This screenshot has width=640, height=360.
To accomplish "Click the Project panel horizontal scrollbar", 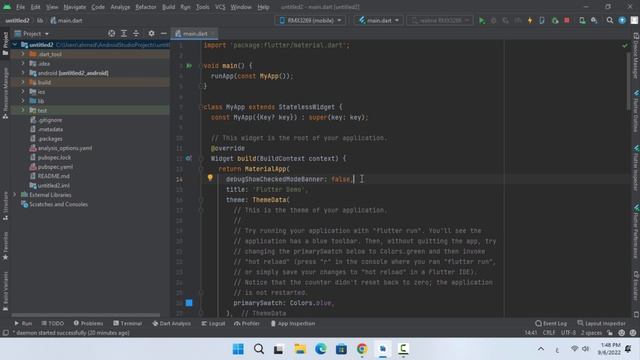I will click(x=86, y=315).
